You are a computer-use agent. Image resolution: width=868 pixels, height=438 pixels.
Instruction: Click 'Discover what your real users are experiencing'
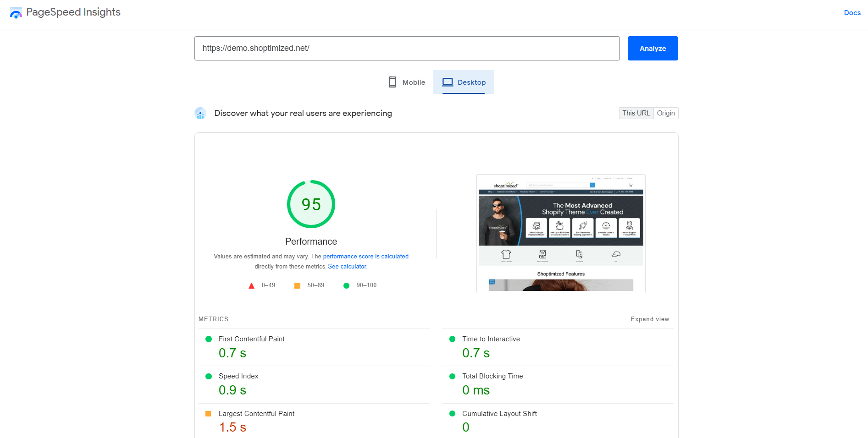point(303,113)
